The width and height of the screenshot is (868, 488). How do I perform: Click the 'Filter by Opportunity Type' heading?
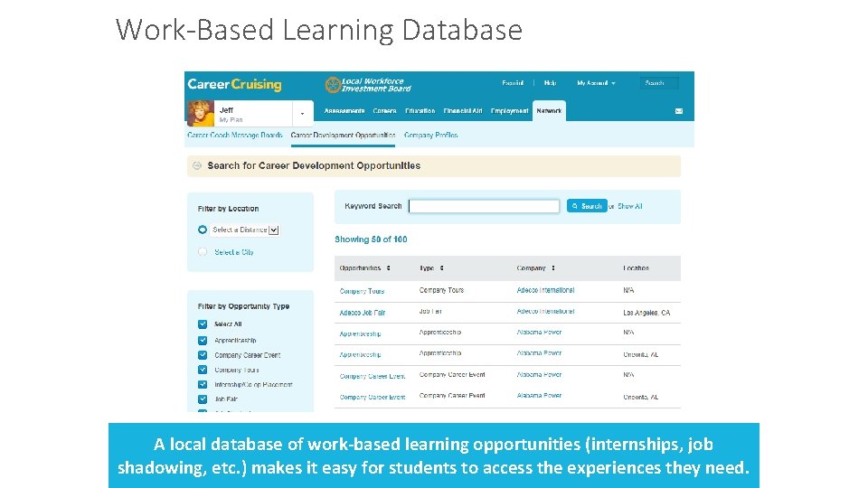click(243, 306)
